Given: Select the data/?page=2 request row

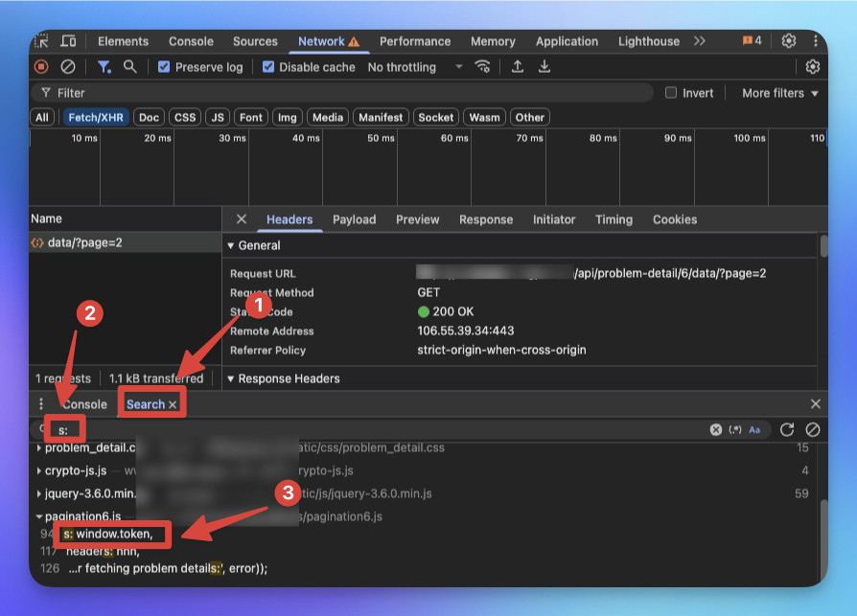Looking at the screenshot, I should [126, 242].
